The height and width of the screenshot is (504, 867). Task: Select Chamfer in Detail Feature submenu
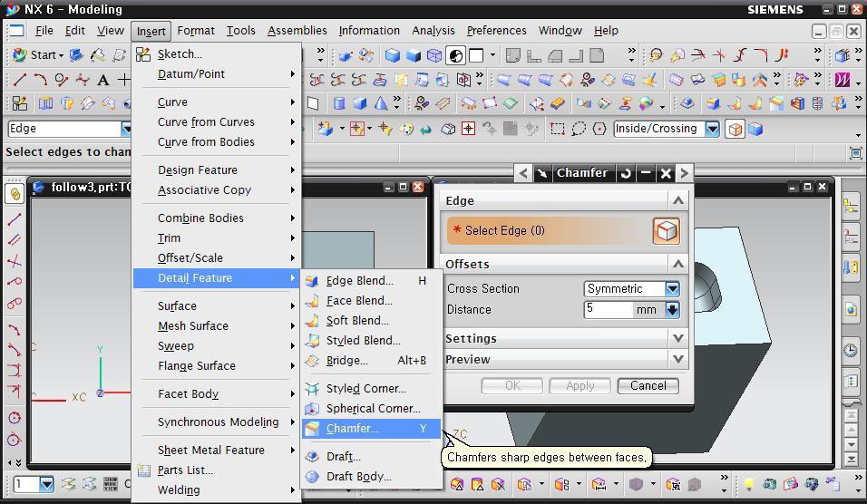coord(352,428)
